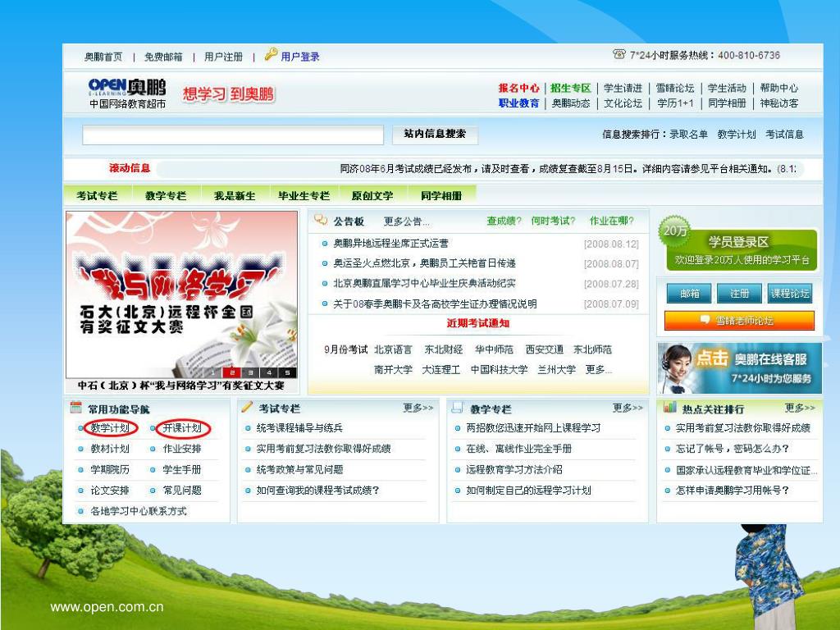This screenshot has width=840, height=630.
Task: Open 教材计划 link
Action: 110,449
